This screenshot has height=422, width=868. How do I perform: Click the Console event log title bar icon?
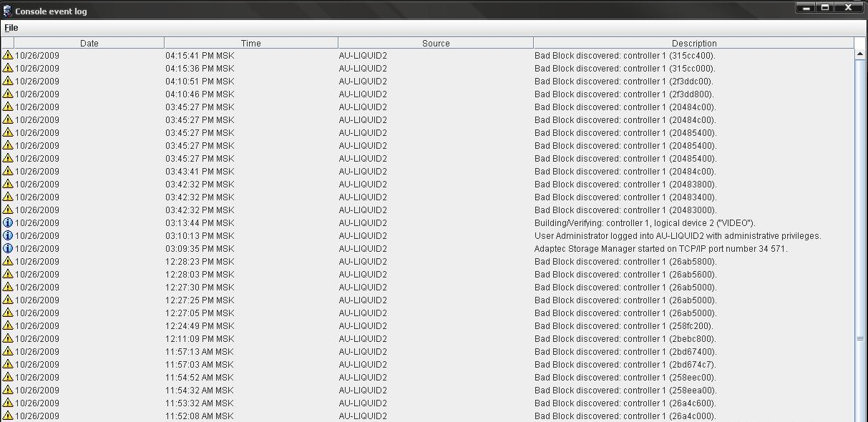7,11
